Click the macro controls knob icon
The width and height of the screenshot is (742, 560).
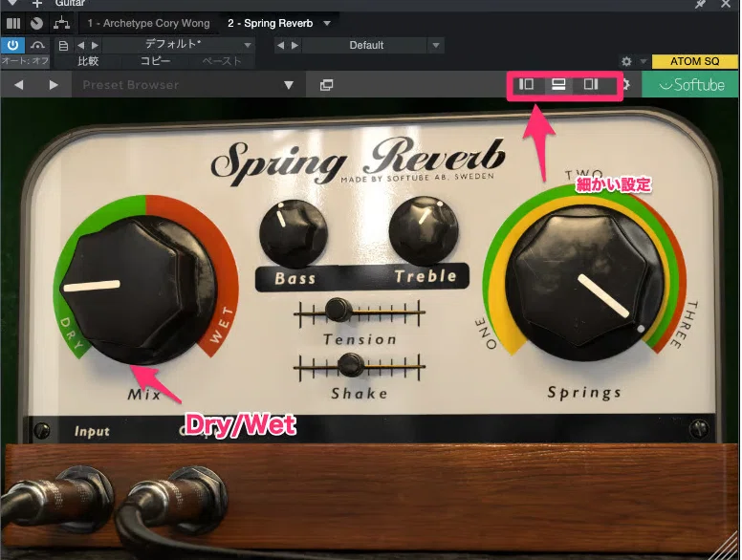tap(36, 23)
